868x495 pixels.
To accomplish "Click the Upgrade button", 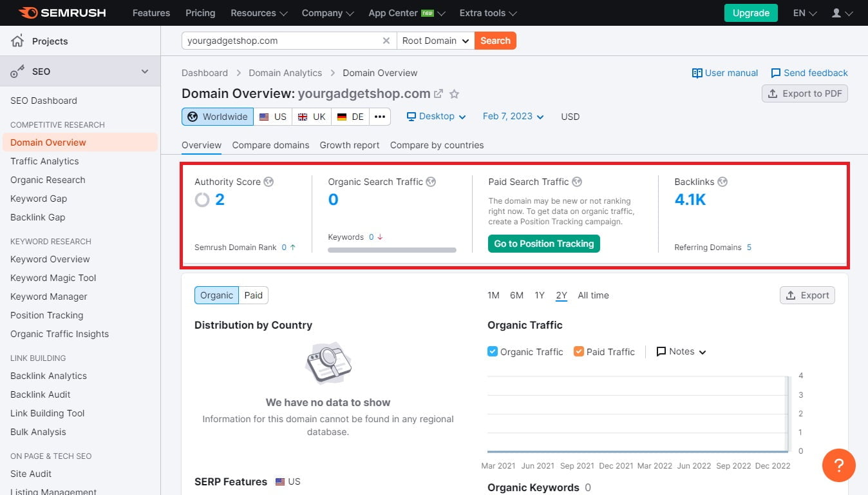I will point(751,13).
